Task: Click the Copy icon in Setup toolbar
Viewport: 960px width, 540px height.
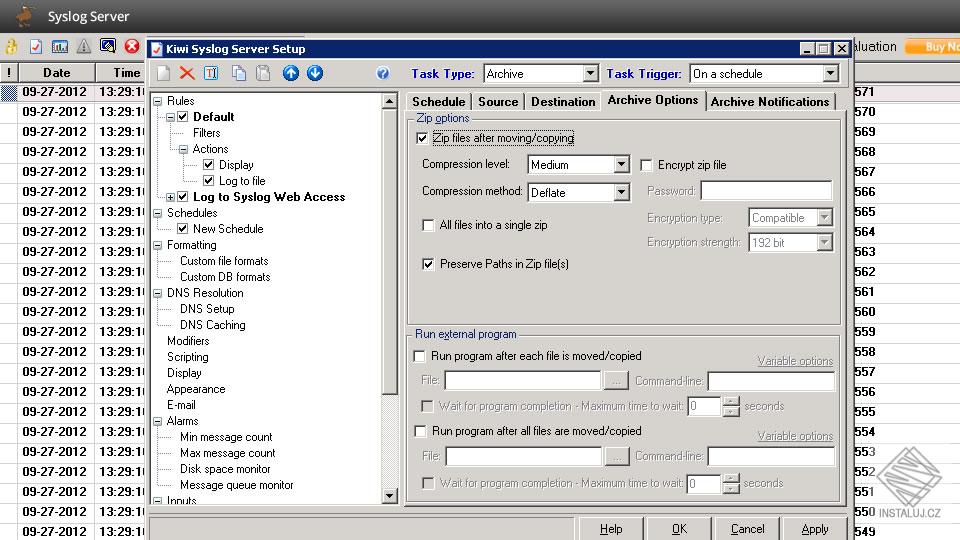Action: [x=239, y=73]
